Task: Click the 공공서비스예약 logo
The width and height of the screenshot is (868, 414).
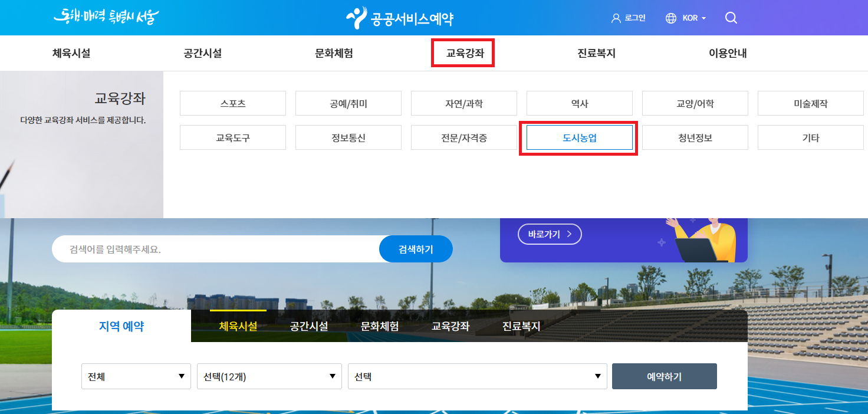Action: pos(400,17)
